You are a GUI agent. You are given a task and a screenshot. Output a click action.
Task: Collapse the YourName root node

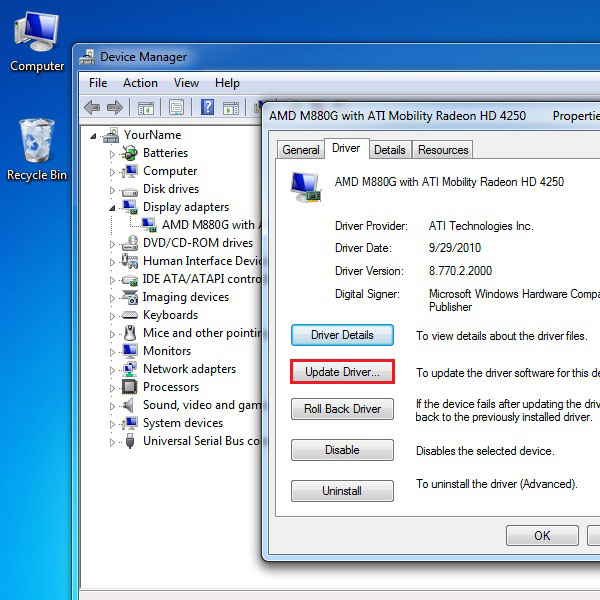point(93,136)
